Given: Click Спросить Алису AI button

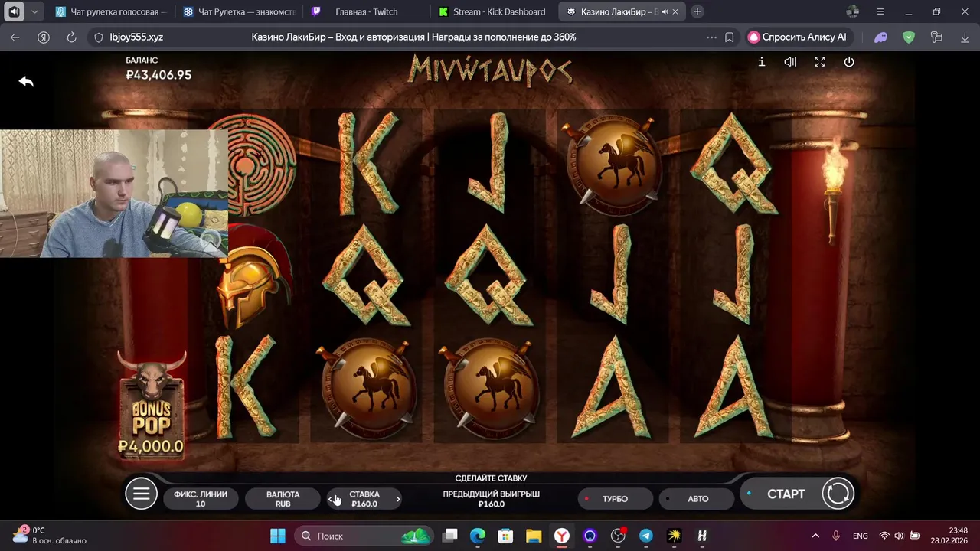Looking at the screenshot, I should tap(798, 37).
